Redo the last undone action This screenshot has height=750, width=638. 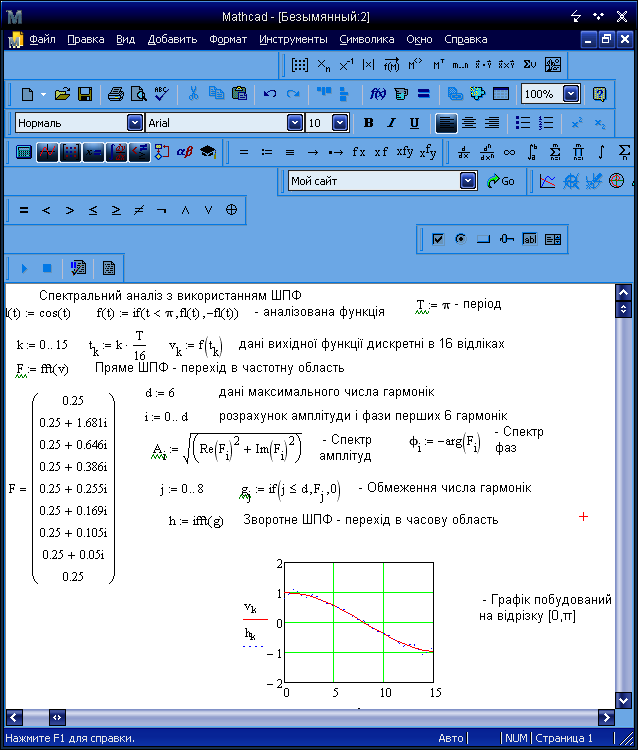coord(293,94)
